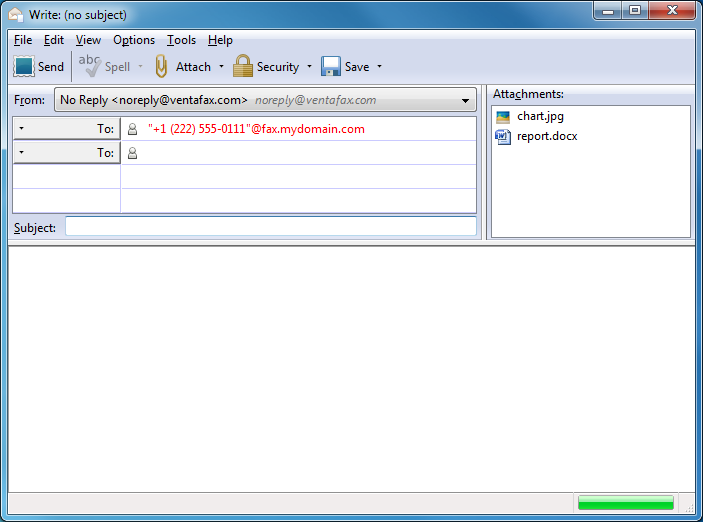The height and width of the screenshot is (522, 703).
Task: Open the Attach dropdown arrow
Action: (221, 66)
